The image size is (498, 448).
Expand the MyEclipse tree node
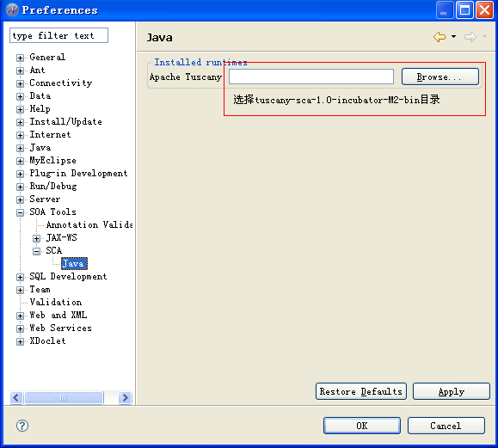(x=20, y=161)
